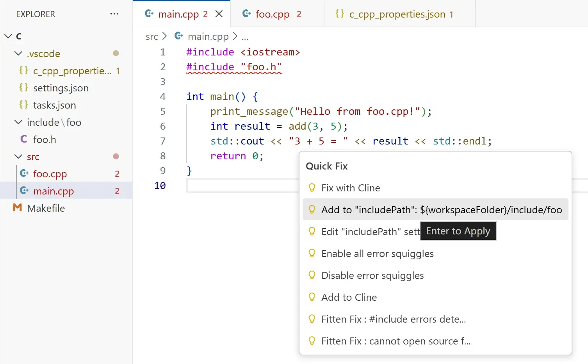This screenshot has width=588, height=364.
Task: Collapse the include\foo folder
Action: coord(18,122)
